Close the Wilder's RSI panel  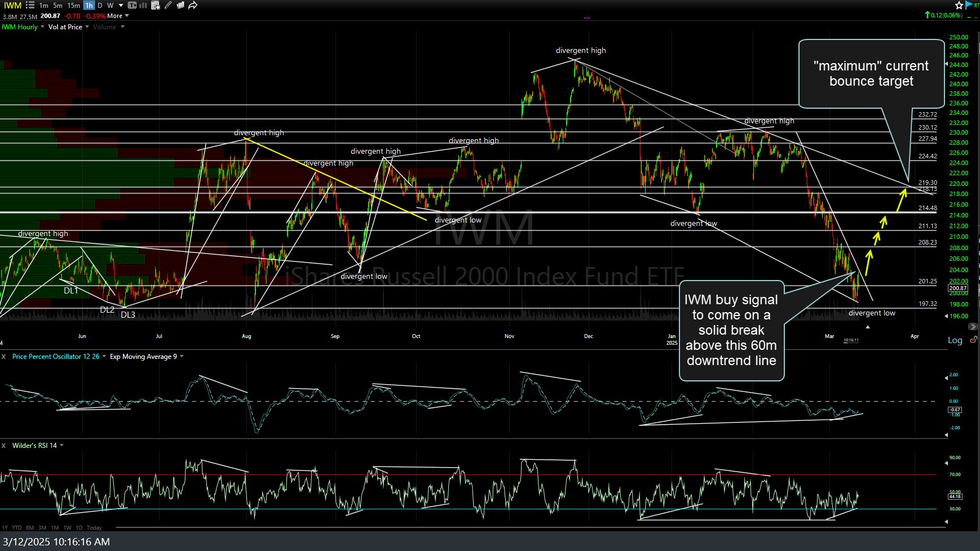(4, 446)
